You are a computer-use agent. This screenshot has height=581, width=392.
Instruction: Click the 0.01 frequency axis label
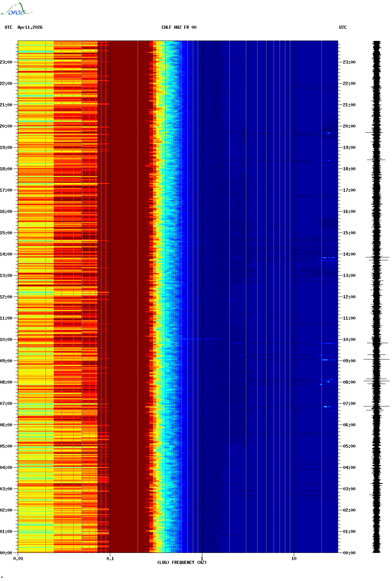(18, 559)
